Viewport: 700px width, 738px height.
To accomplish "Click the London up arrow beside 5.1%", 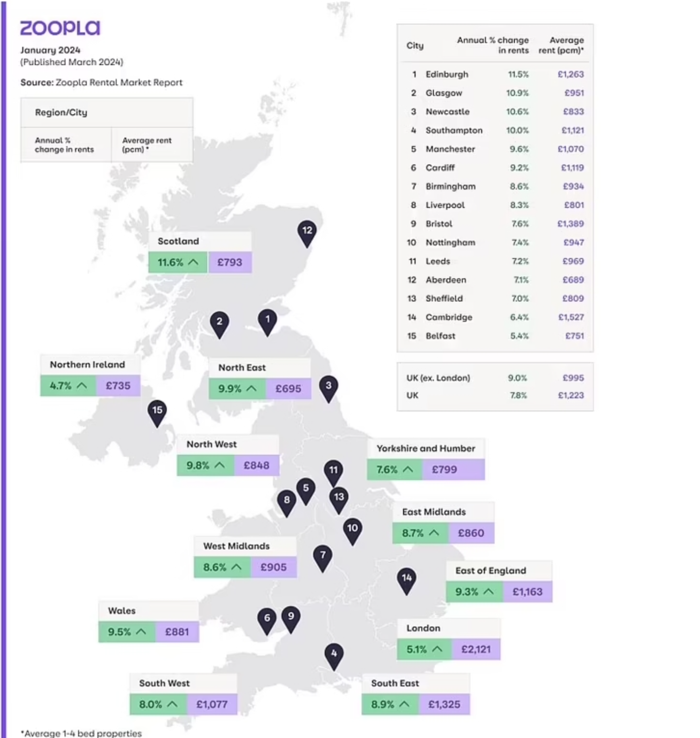I will tap(437, 649).
